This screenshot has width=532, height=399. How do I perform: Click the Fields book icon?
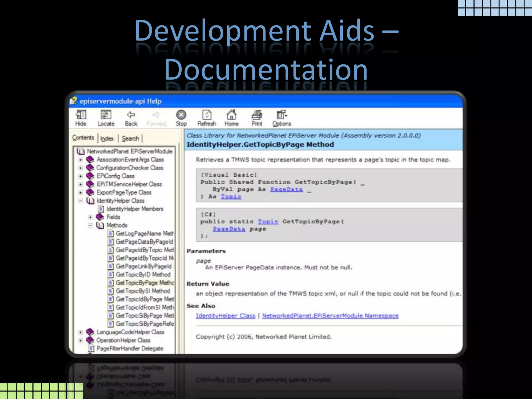tap(100, 217)
